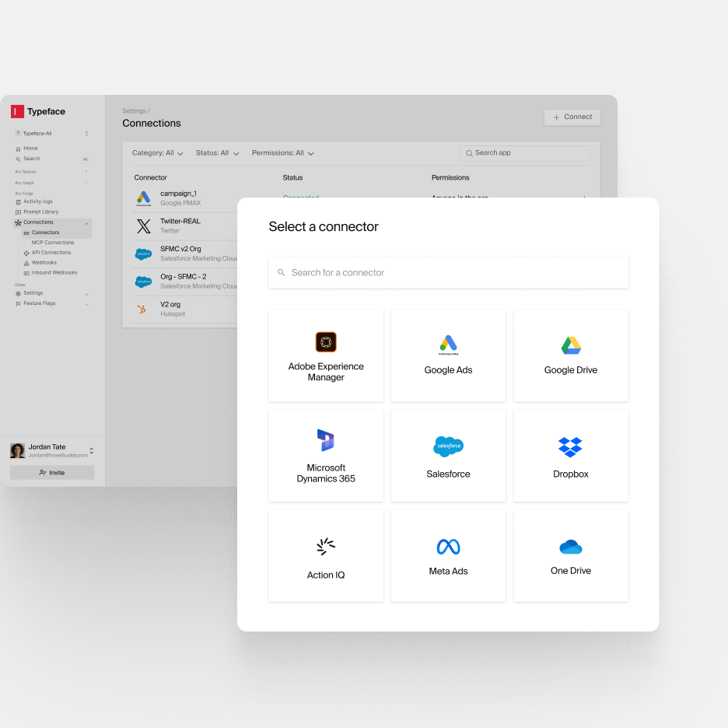
Task: Choose the Dropbox logo
Action: pos(570,446)
